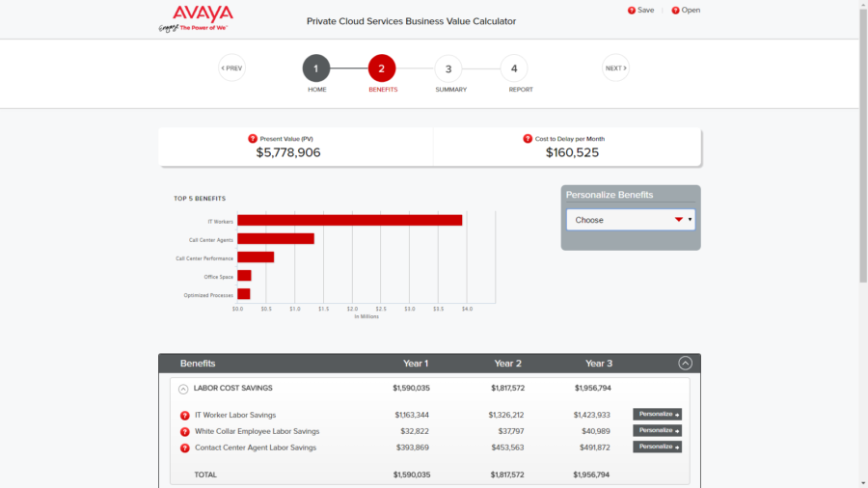Open the Personalize Benefits Choose dropdown

point(631,220)
